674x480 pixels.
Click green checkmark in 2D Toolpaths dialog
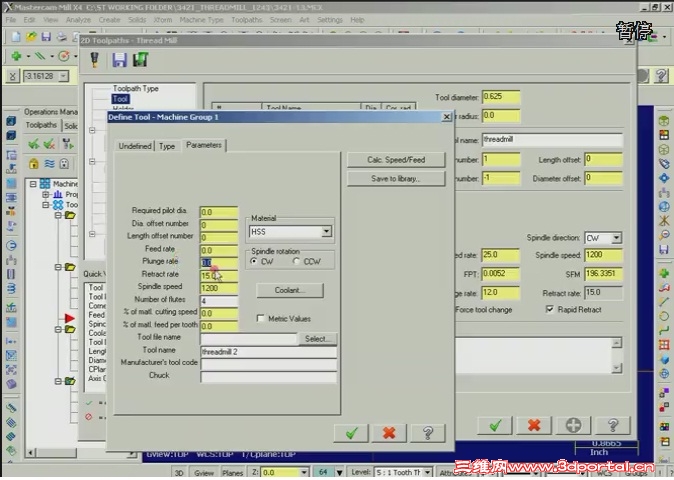(x=495, y=425)
